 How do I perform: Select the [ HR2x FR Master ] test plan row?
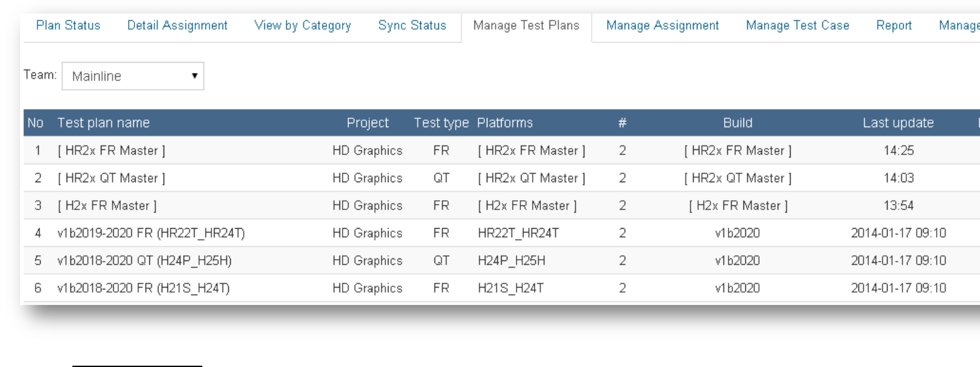click(x=111, y=151)
